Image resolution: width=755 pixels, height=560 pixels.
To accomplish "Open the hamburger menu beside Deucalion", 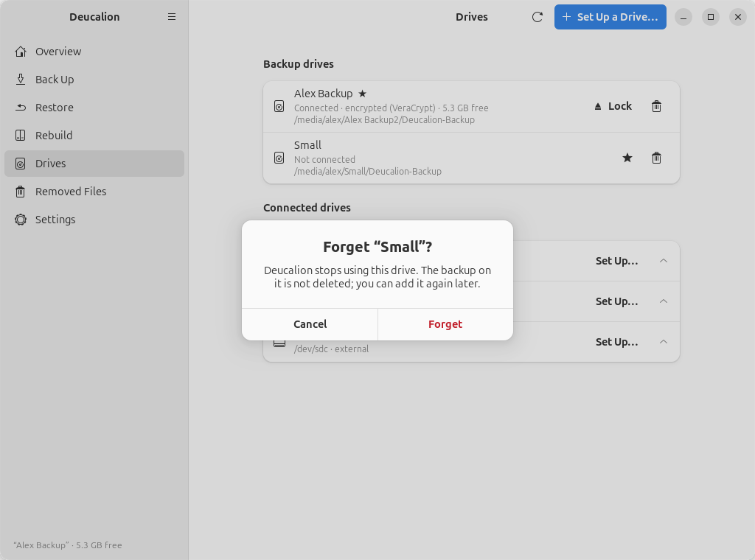I will (171, 17).
